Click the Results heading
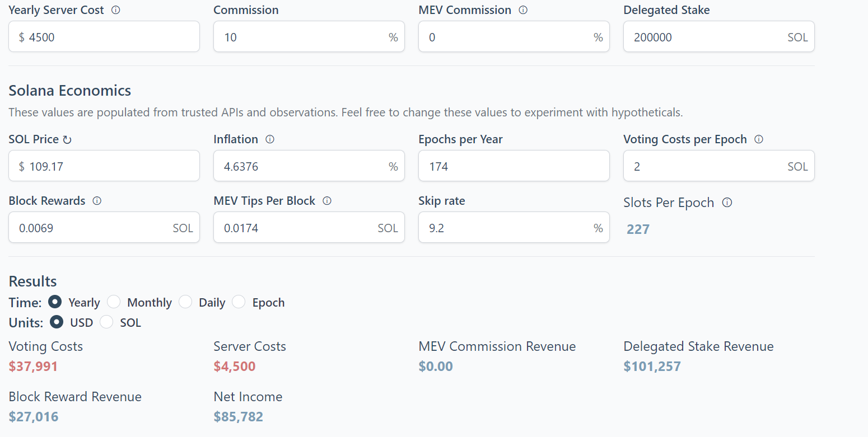Screen dimensions: 868x437 tap(33, 281)
